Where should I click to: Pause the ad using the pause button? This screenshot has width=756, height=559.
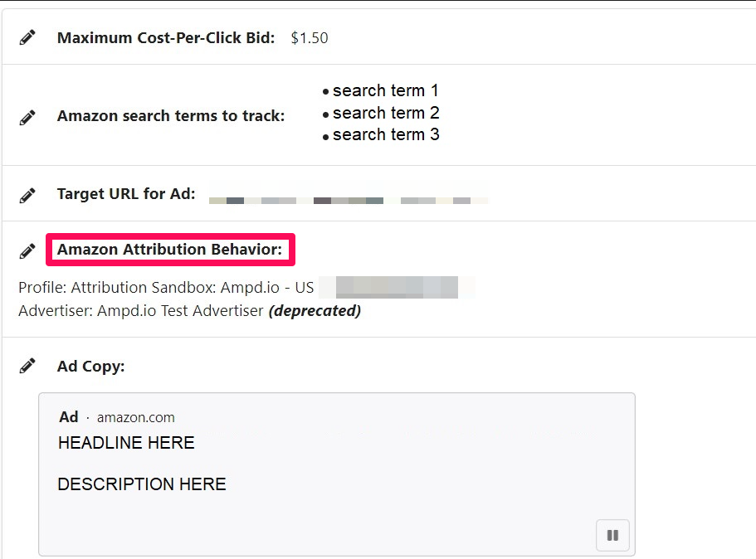coord(612,535)
